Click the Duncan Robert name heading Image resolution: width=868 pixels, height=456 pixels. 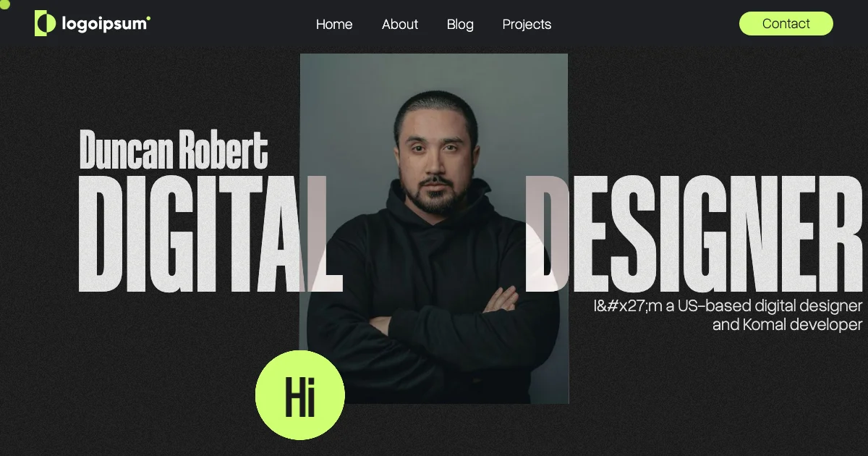174,149
